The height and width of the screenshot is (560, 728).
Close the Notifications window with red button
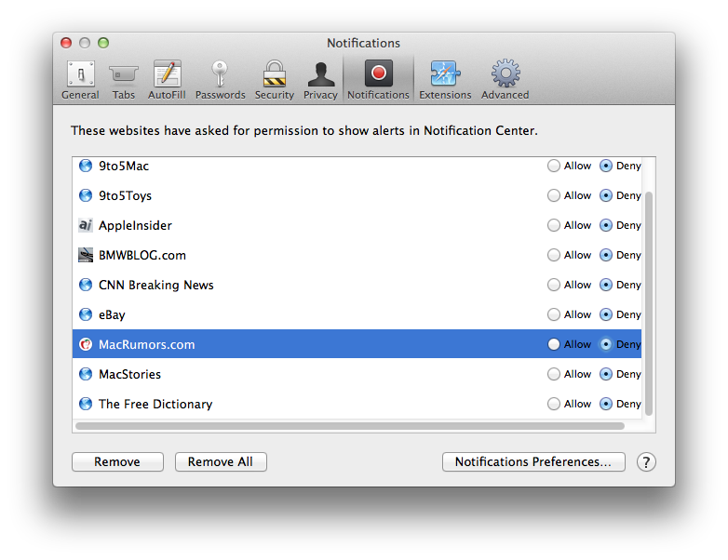[66, 43]
